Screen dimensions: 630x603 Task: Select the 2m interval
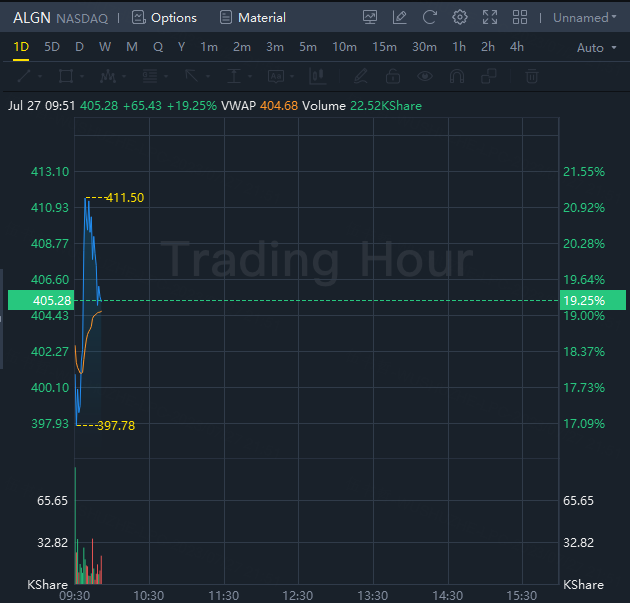click(242, 47)
